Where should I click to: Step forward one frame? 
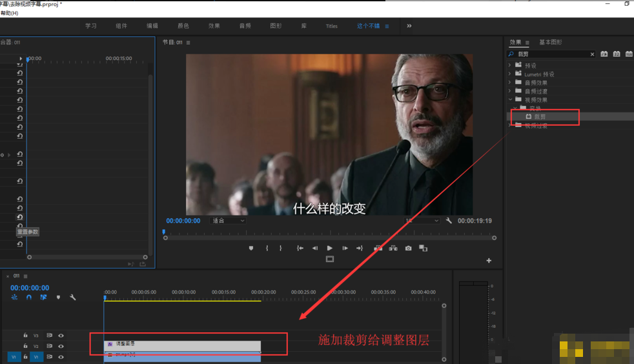click(345, 248)
